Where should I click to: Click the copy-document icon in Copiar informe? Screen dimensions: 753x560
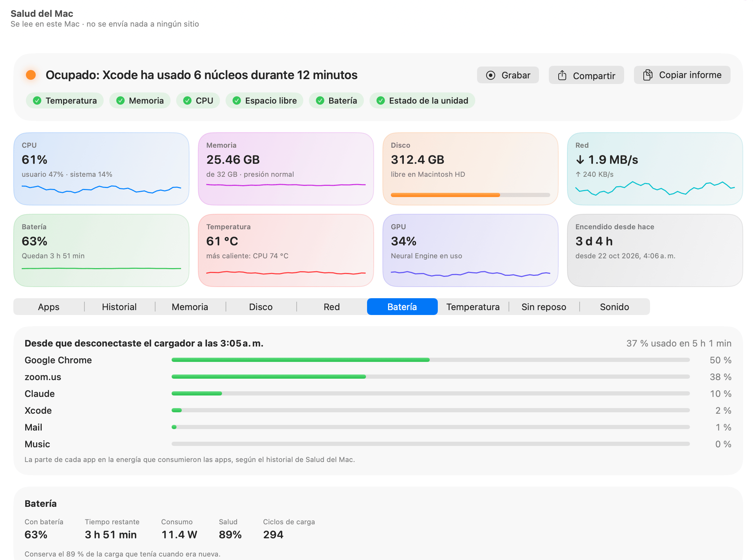(648, 75)
